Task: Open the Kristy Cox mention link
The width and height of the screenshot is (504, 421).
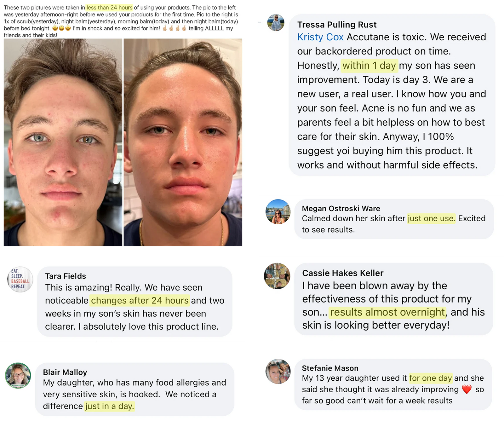Action: click(x=320, y=37)
